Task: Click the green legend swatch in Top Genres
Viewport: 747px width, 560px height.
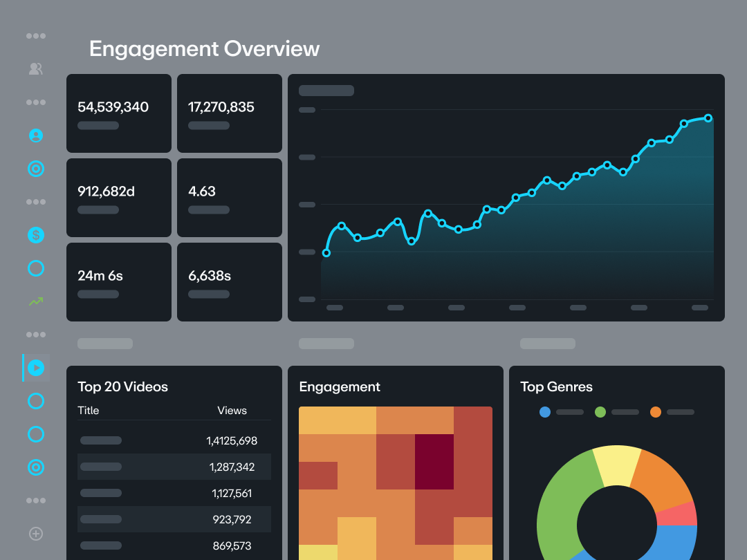Action: [x=600, y=412]
